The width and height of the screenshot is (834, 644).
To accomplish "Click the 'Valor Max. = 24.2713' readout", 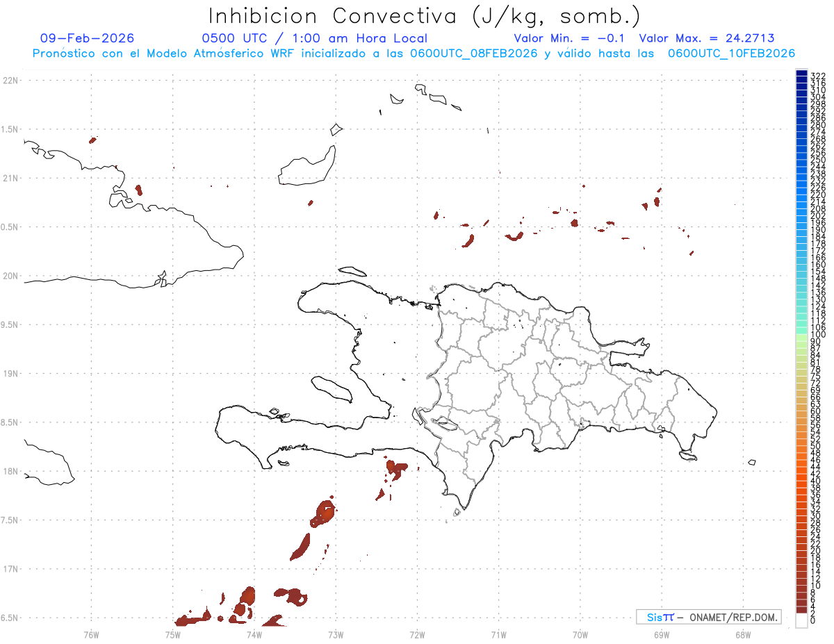I will [707, 38].
